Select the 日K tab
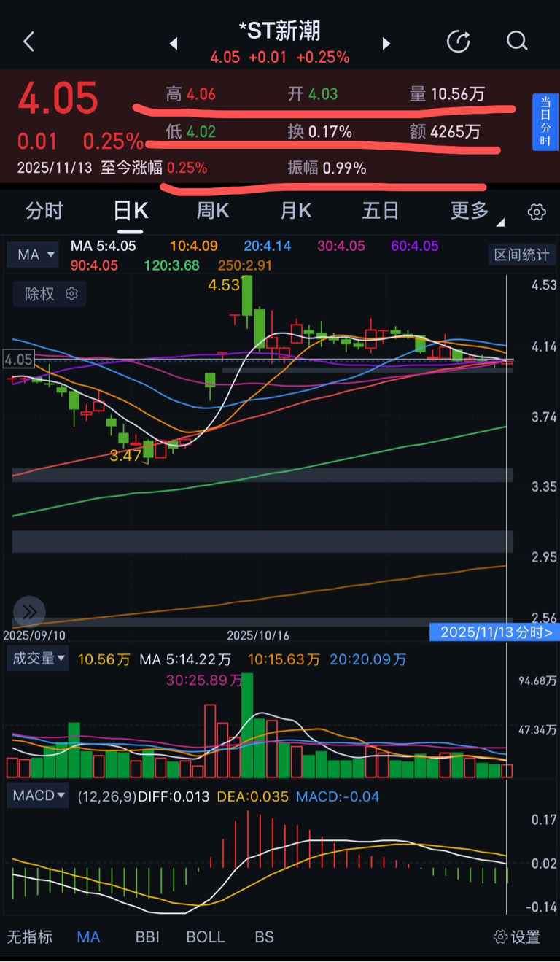This screenshot has height=962, width=560. point(131,212)
